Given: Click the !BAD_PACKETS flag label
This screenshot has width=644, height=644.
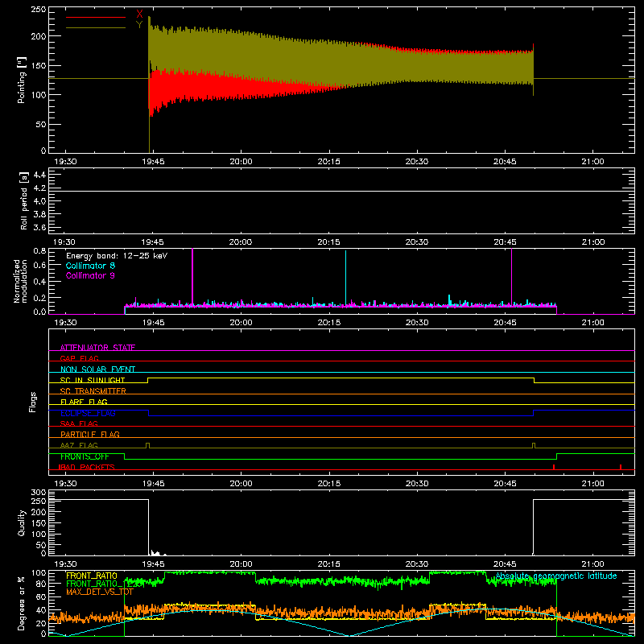Looking at the screenshot, I should tap(86, 467).
